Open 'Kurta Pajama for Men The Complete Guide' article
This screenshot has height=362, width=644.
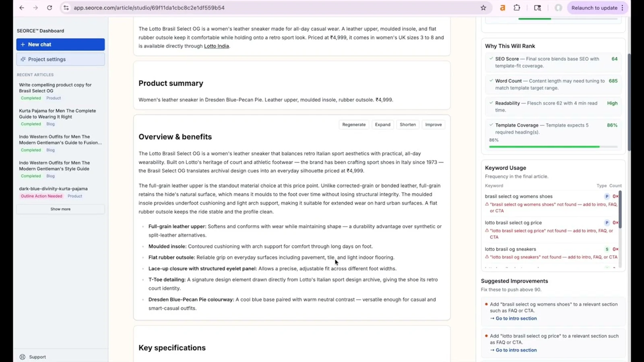point(58,114)
